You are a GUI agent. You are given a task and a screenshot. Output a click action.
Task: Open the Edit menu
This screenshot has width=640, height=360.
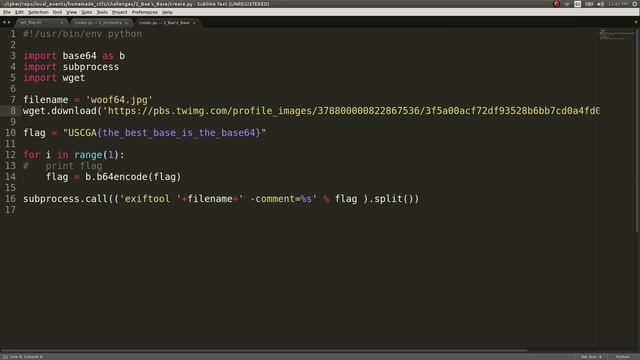coord(19,12)
